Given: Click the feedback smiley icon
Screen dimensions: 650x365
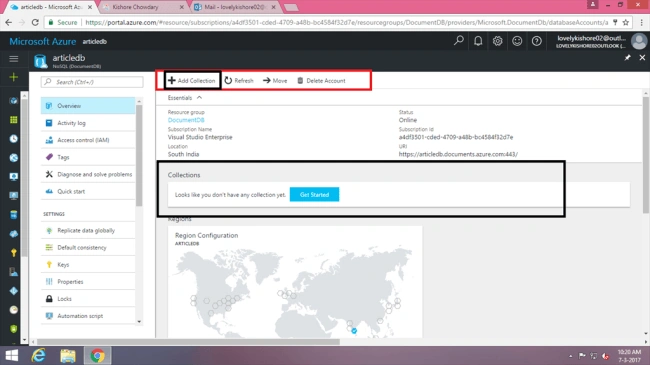Looking at the screenshot, I should (517, 41).
